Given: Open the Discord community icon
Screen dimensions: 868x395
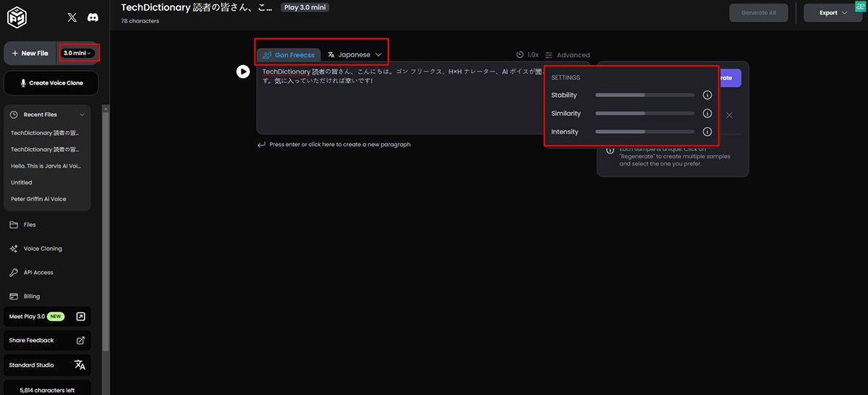Looking at the screenshot, I should (x=93, y=17).
